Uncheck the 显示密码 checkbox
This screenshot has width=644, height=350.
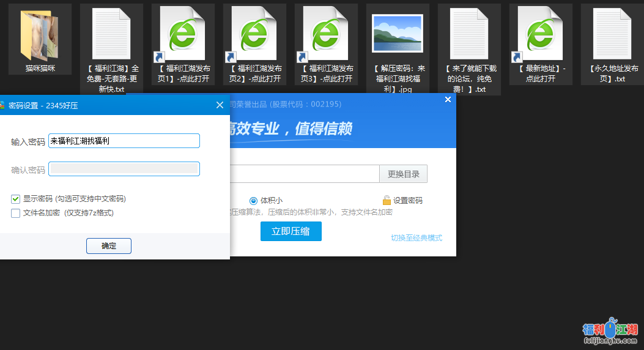pos(15,199)
